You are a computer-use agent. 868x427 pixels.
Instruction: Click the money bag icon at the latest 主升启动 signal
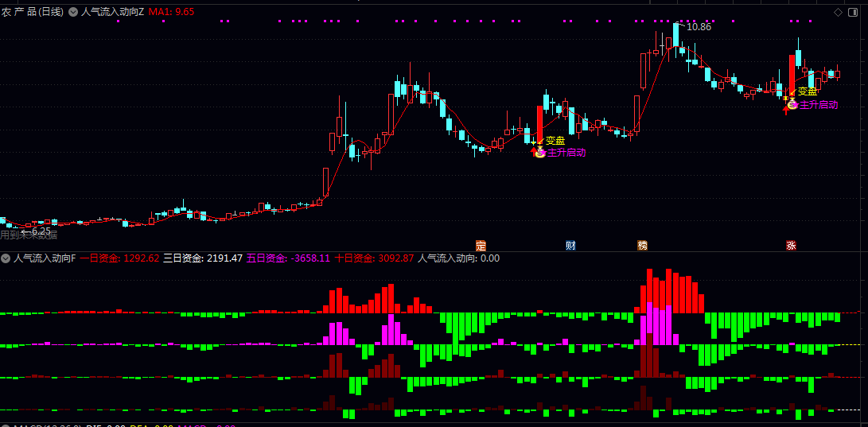tap(792, 104)
